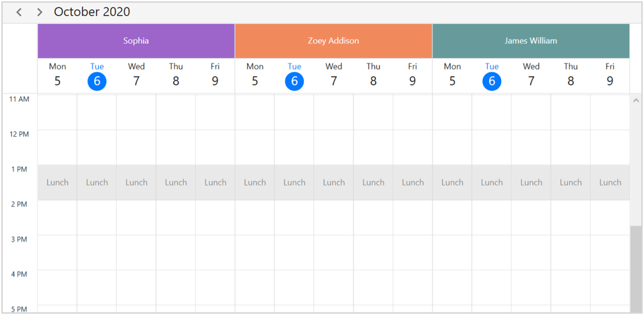Go to next week using right chevron
The width and height of the screenshot is (644, 315).
tap(40, 12)
